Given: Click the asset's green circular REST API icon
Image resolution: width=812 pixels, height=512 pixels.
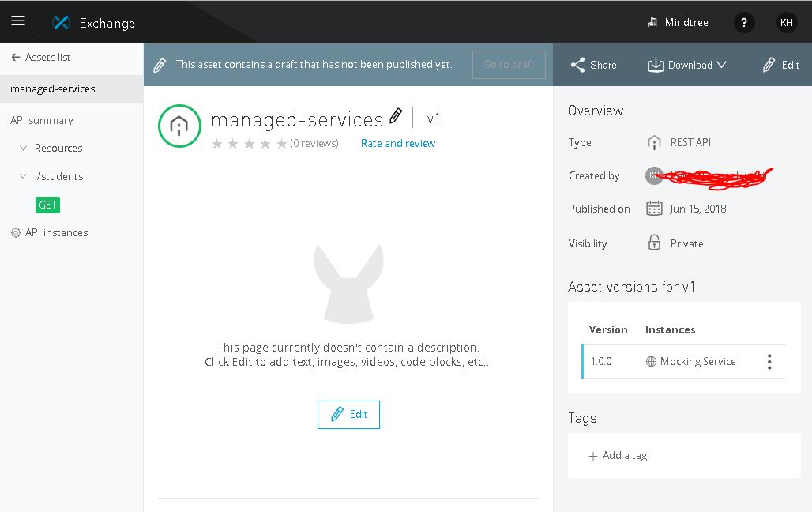Looking at the screenshot, I should (x=179, y=126).
